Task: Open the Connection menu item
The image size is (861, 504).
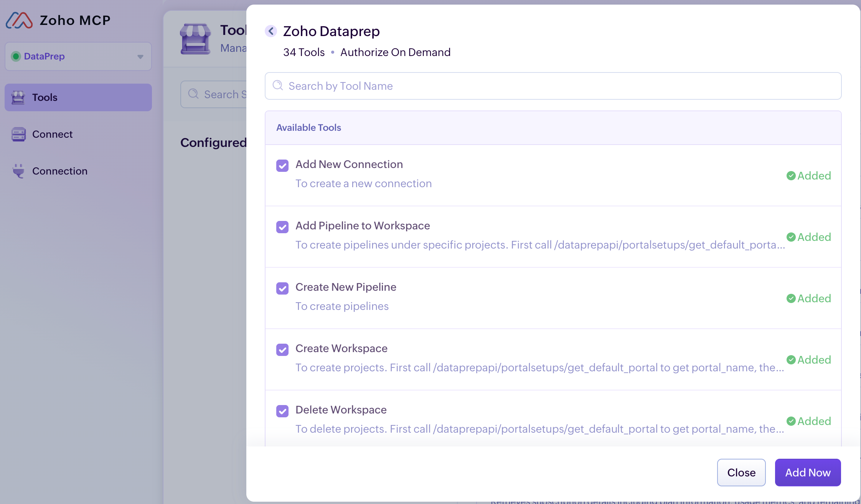Action: (x=59, y=171)
